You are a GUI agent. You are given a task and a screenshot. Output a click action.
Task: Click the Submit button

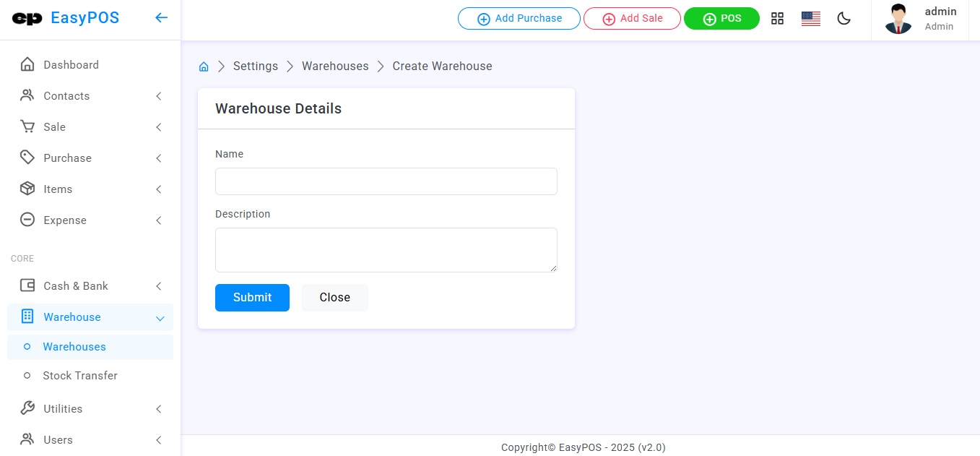[x=252, y=298]
